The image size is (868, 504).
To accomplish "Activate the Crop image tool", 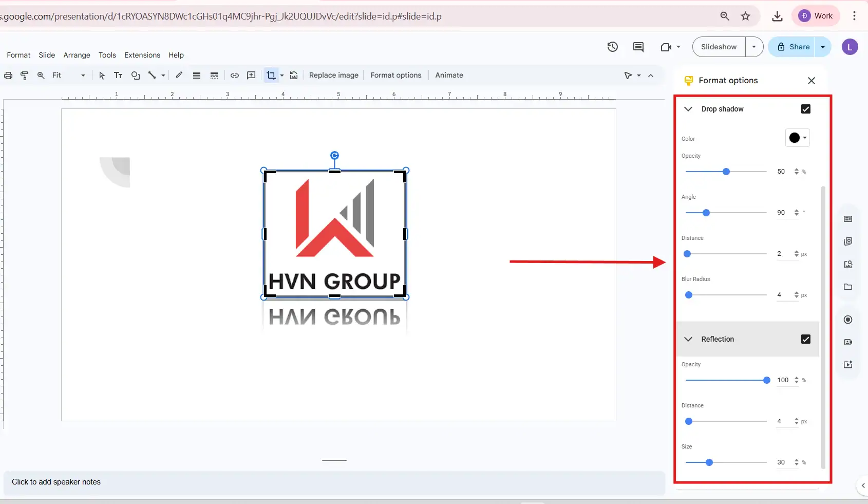I will (x=271, y=76).
